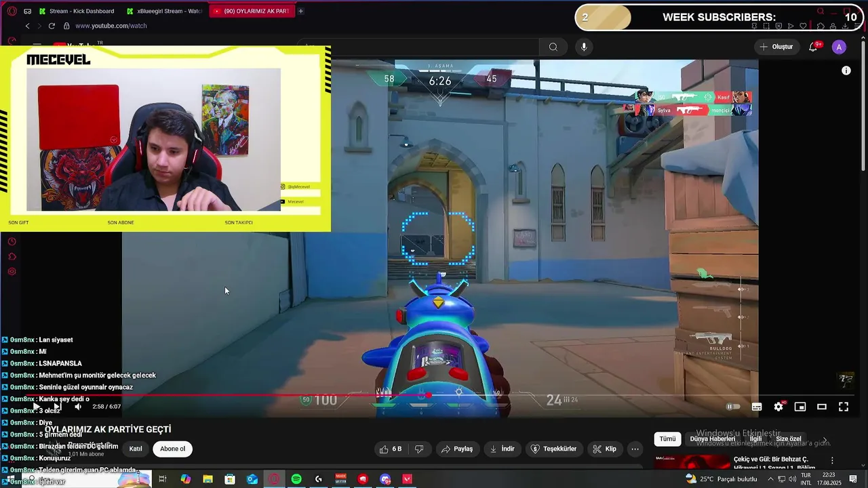Open the weather widget 25°C Parçalı bulutlu
The image size is (868, 488).
(x=722, y=479)
